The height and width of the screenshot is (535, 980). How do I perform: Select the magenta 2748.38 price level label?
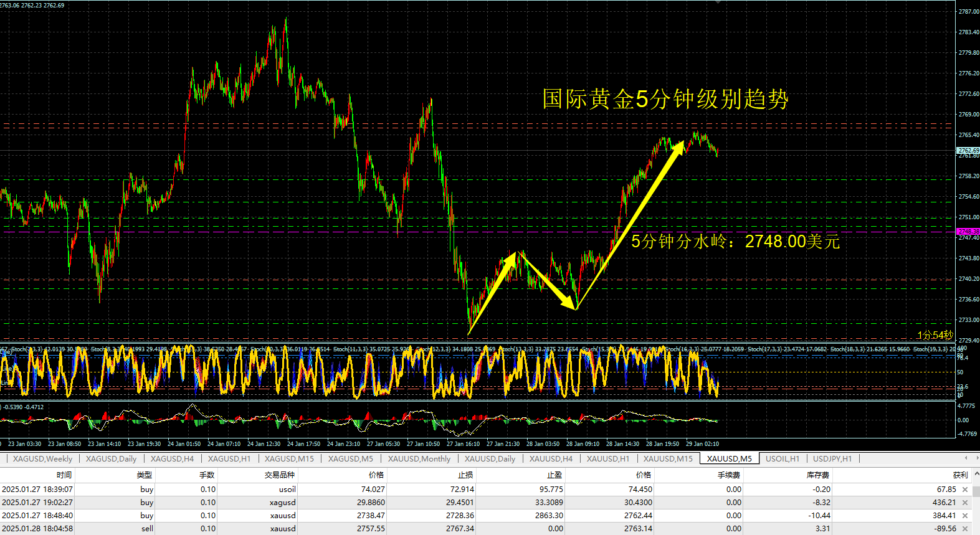click(968, 231)
